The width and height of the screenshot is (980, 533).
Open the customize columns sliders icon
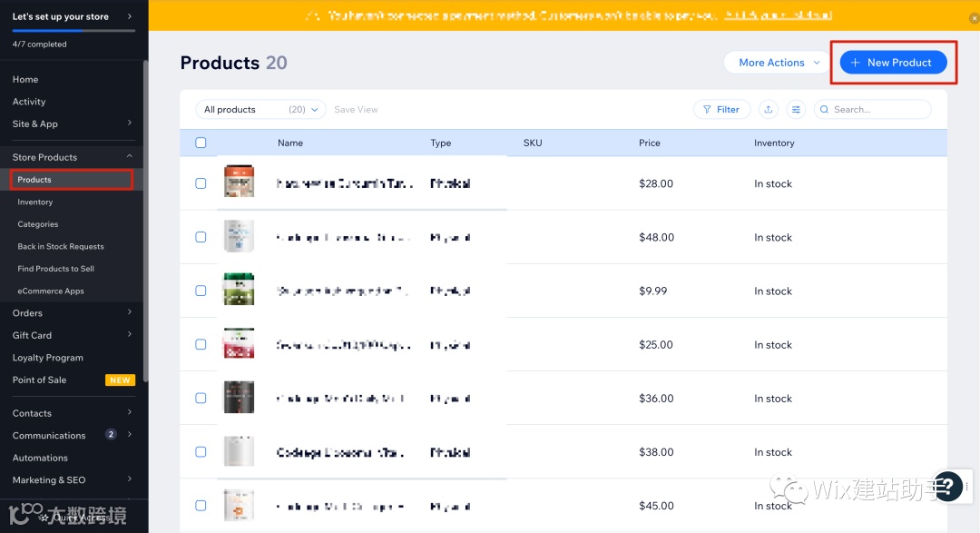tap(796, 110)
